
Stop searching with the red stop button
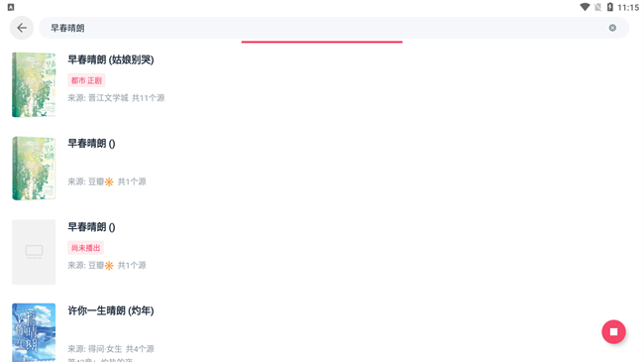[613, 331]
